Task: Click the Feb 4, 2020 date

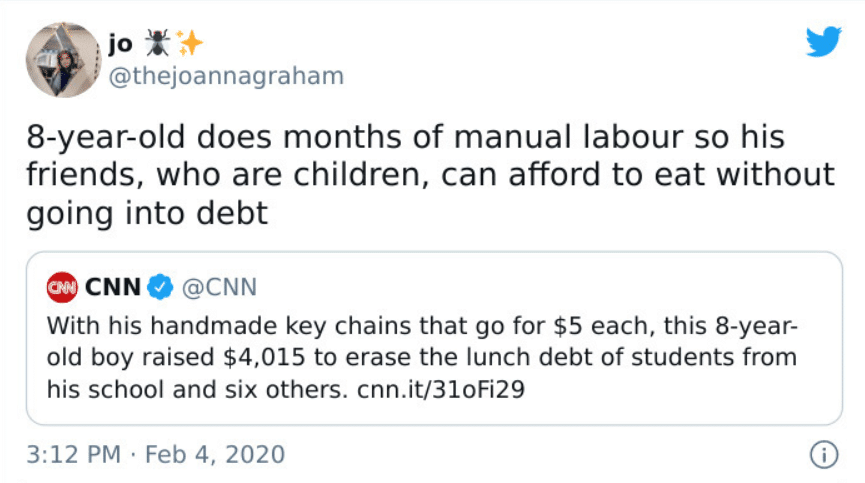Action: pos(215,455)
